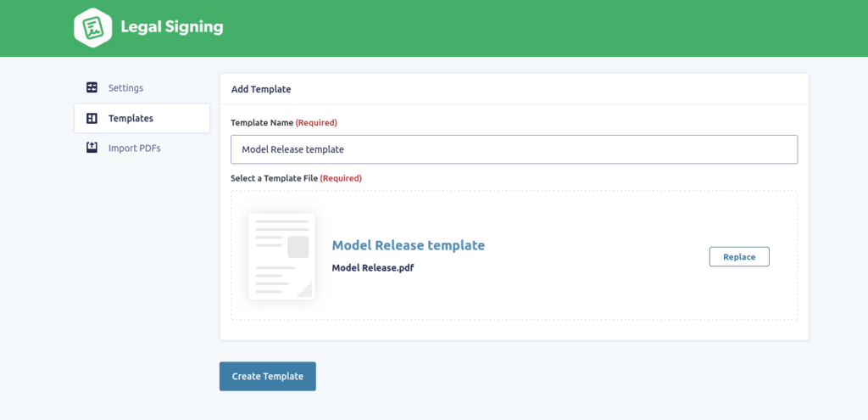Click the Model Release.pdf file name
Image resolution: width=868 pixels, height=420 pixels.
point(373,268)
